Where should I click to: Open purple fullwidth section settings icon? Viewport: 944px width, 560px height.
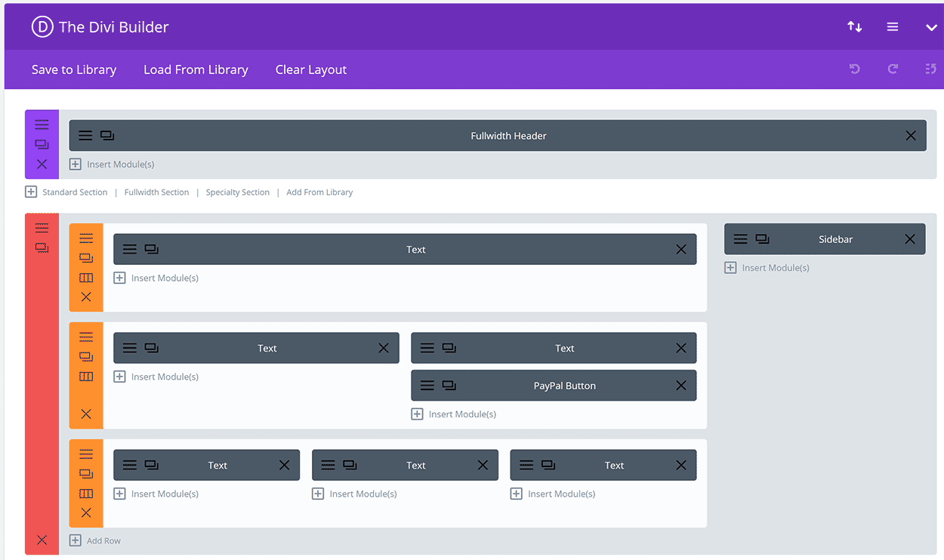(x=42, y=125)
